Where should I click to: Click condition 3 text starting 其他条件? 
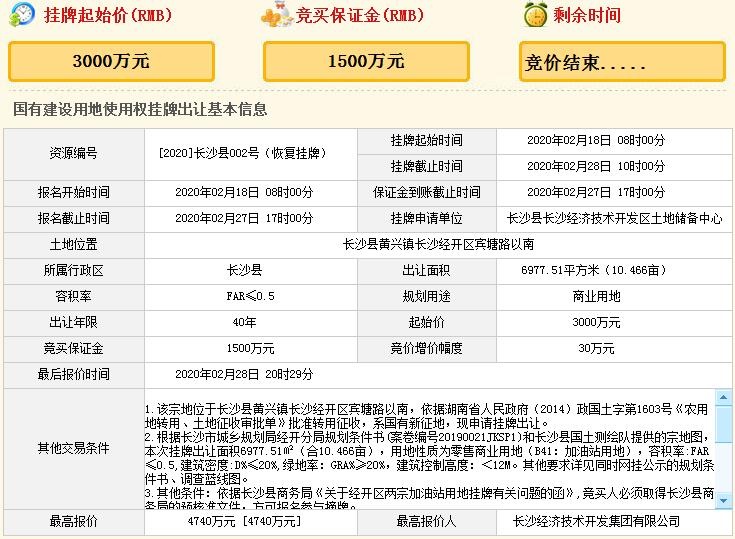(x=429, y=499)
